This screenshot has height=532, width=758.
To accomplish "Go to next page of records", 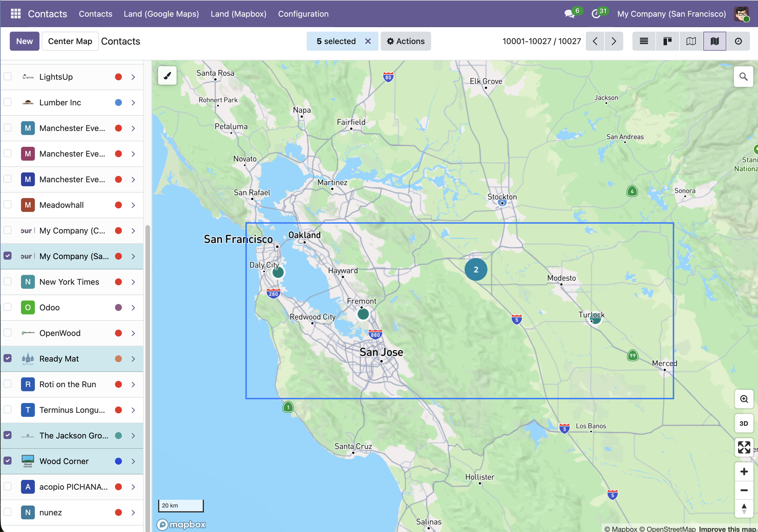I will click(614, 41).
